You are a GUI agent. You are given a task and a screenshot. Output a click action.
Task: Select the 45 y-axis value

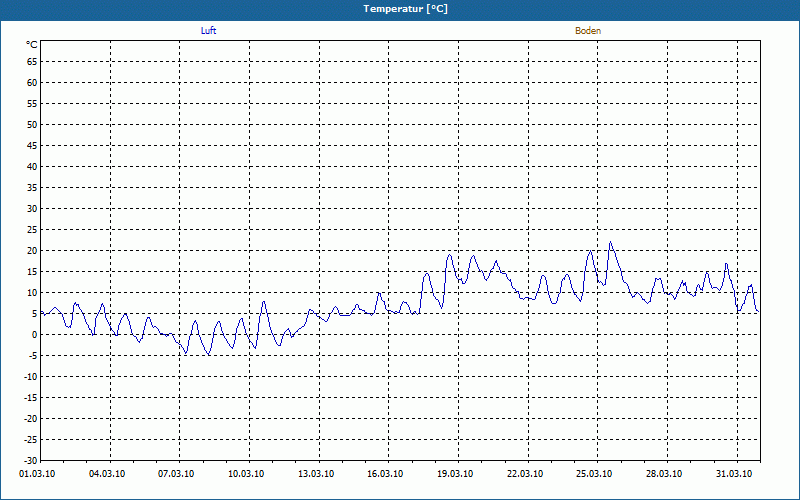pyautogui.click(x=32, y=146)
